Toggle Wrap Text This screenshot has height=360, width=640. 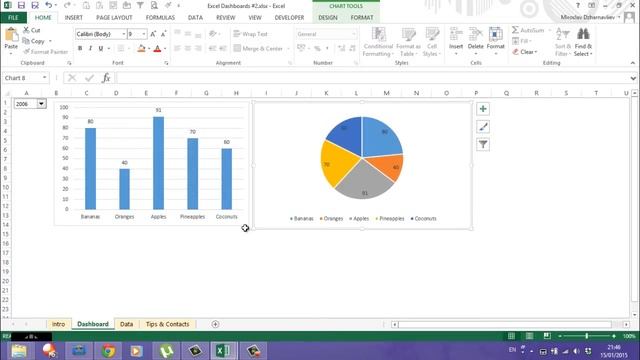click(x=250, y=34)
